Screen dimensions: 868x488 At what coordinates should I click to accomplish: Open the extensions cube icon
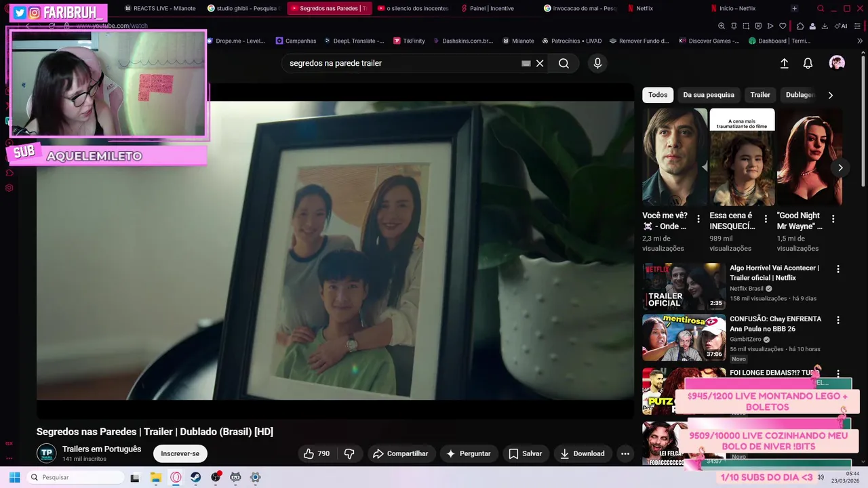(x=800, y=26)
